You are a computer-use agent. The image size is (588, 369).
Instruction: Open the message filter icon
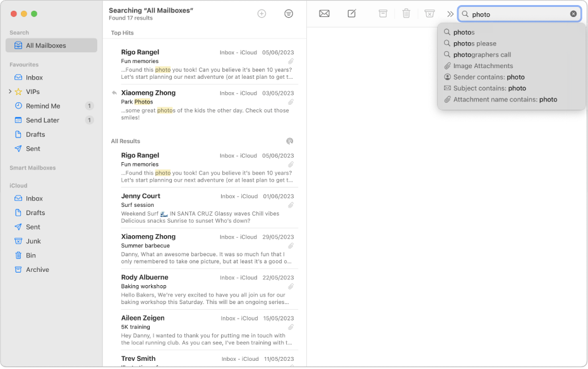click(289, 13)
